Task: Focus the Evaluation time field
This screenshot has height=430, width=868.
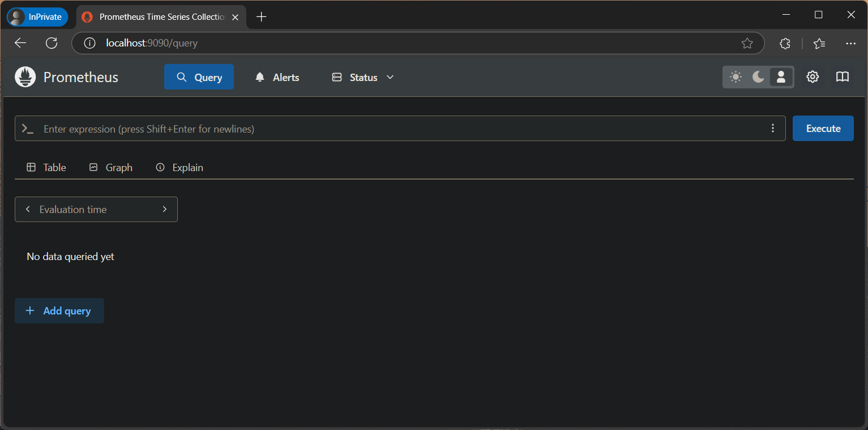Action: (96, 209)
